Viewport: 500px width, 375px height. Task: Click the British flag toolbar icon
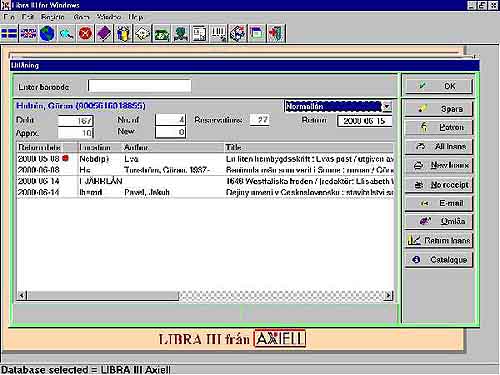[x=28, y=34]
